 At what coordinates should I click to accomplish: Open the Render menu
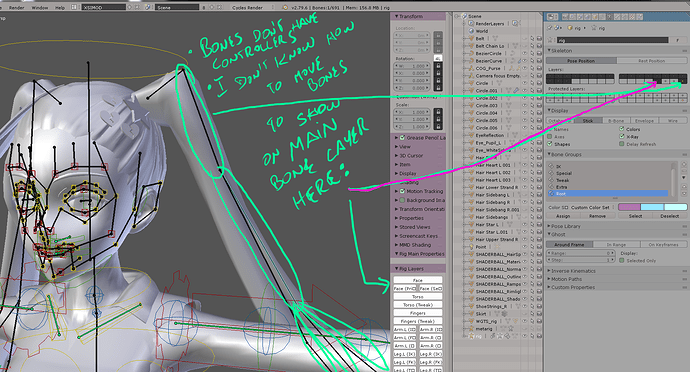[x=17, y=7]
